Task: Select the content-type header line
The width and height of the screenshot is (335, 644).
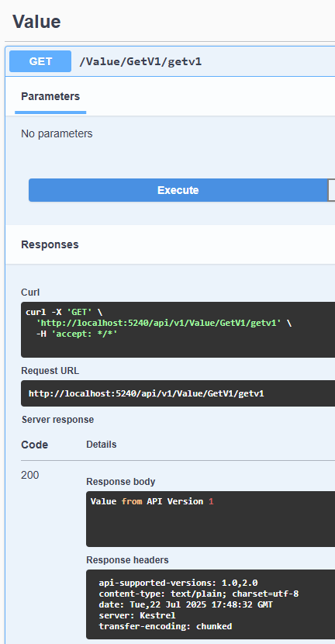Action: click(x=199, y=594)
